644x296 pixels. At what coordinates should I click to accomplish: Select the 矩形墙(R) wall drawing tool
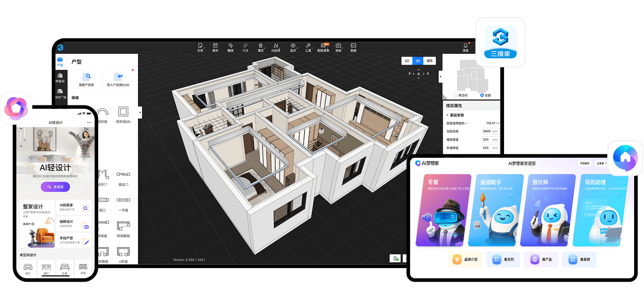(x=123, y=115)
